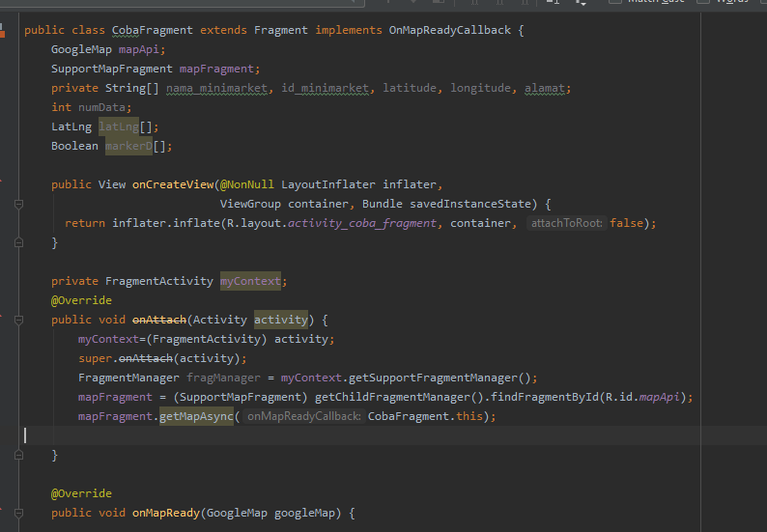
Task: Click fold end marker at onCreateView closing brace
Action: coord(18,242)
